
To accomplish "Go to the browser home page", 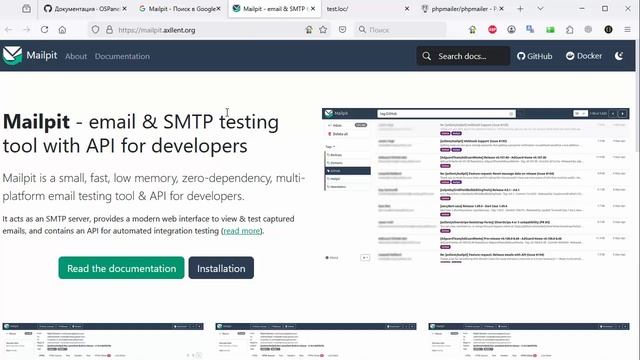I will (x=62, y=30).
